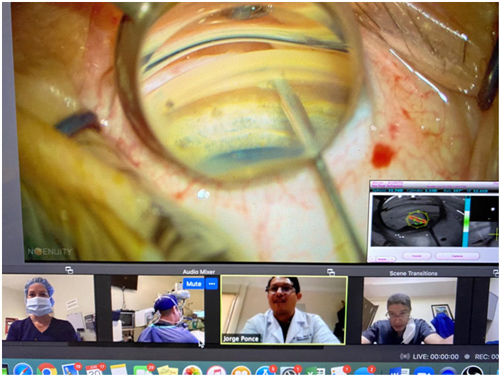This screenshot has height=376, width=500.
Task: Pop out the Scene Transitions panel
Action: point(497,273)
